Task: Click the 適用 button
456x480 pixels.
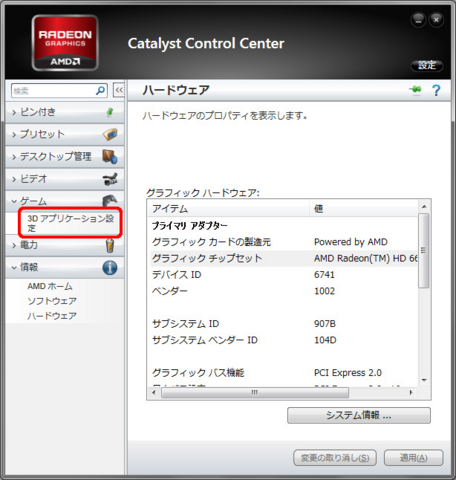Action: tap(413, 458)
